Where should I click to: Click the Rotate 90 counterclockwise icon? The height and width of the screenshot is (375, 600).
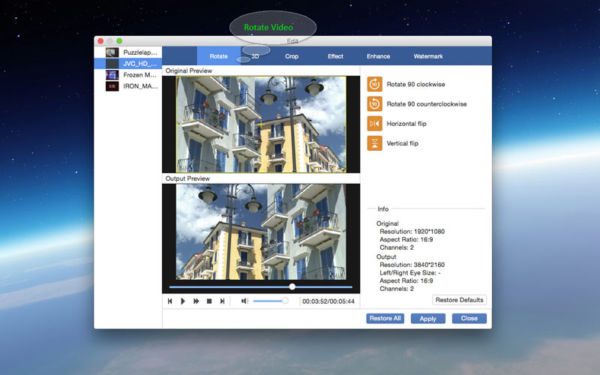(375, 104)
